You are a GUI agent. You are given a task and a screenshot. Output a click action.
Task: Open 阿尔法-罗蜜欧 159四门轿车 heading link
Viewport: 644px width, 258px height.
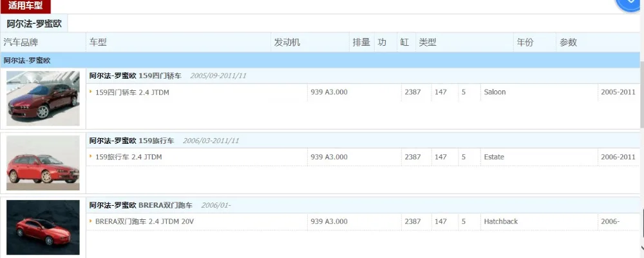(135, 75)
